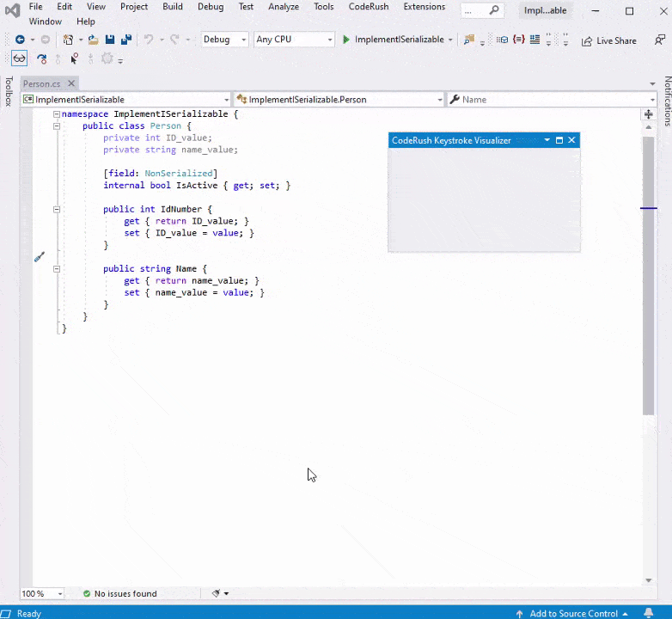The height and width of the screenshot is (619, 672).
Task: Click the search magnifier in title bar
Action: tap(494, 11)
